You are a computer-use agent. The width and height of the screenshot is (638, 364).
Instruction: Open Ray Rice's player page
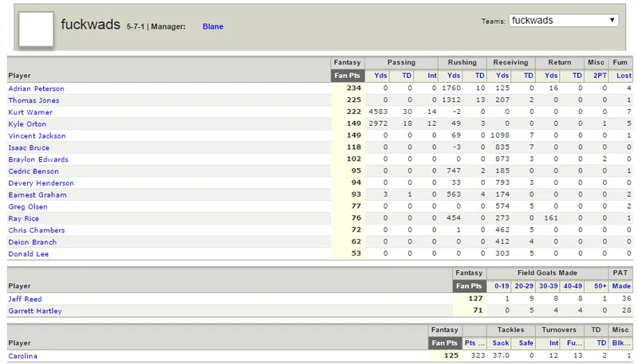pos(24,218)
